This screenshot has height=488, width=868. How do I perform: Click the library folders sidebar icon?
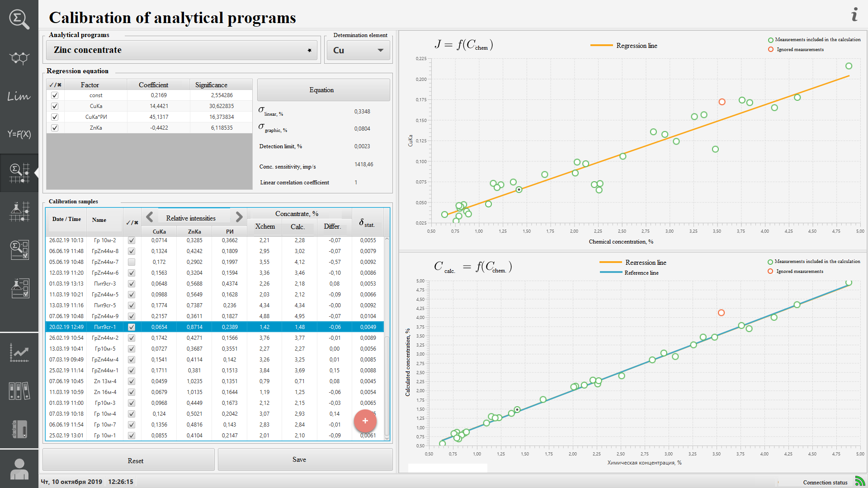19,391
